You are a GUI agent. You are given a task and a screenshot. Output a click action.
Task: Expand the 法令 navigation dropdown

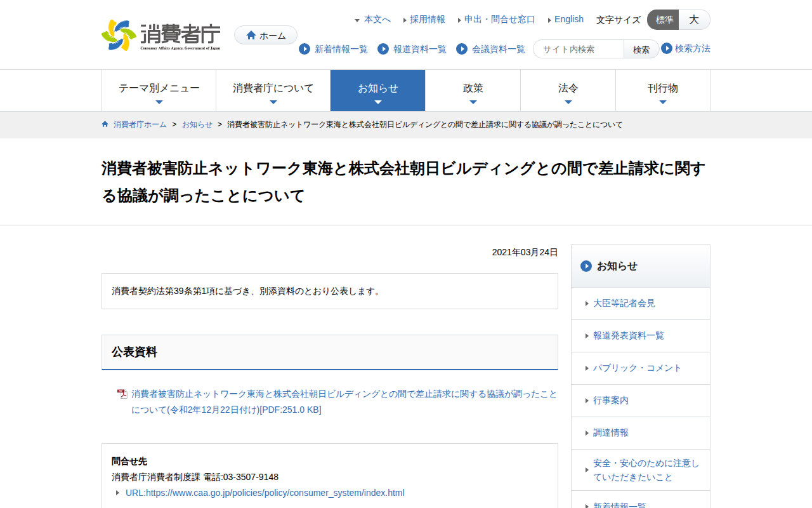[x=568, y=90]
